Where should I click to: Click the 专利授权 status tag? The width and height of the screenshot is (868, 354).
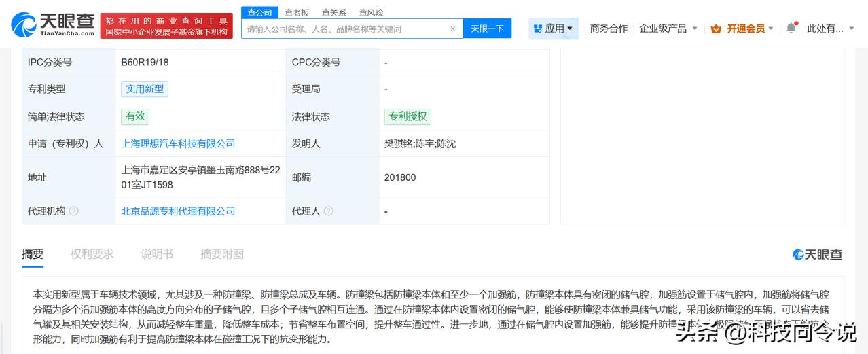(408, 116)
